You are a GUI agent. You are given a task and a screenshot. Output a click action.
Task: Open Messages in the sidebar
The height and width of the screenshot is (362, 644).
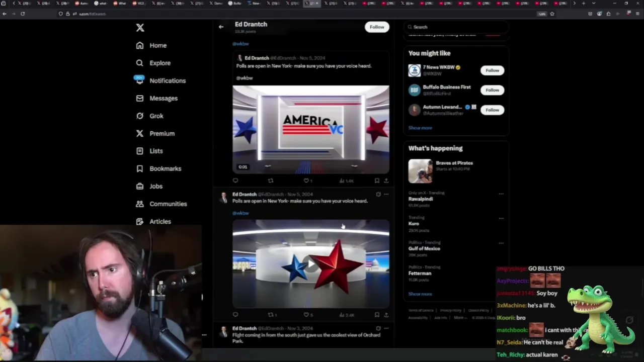point(156,98)
